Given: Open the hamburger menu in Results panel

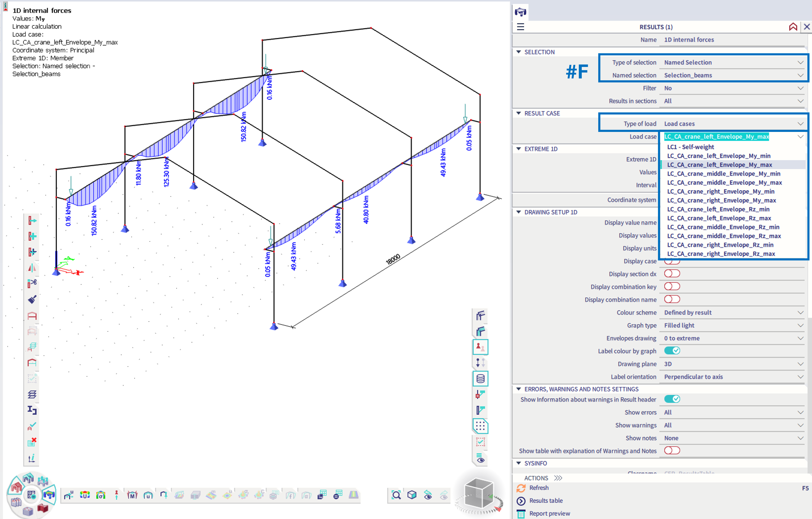Looking at the screenshot, I should click(520, 27).
